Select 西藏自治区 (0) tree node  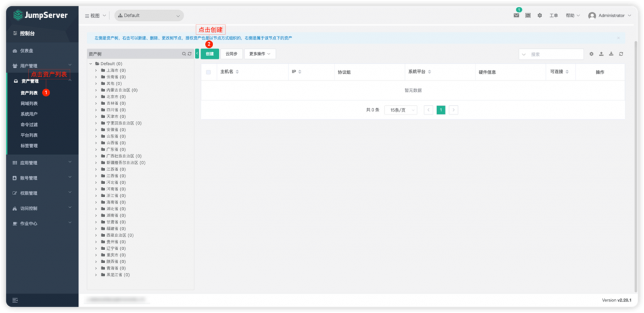coord(120,236)
